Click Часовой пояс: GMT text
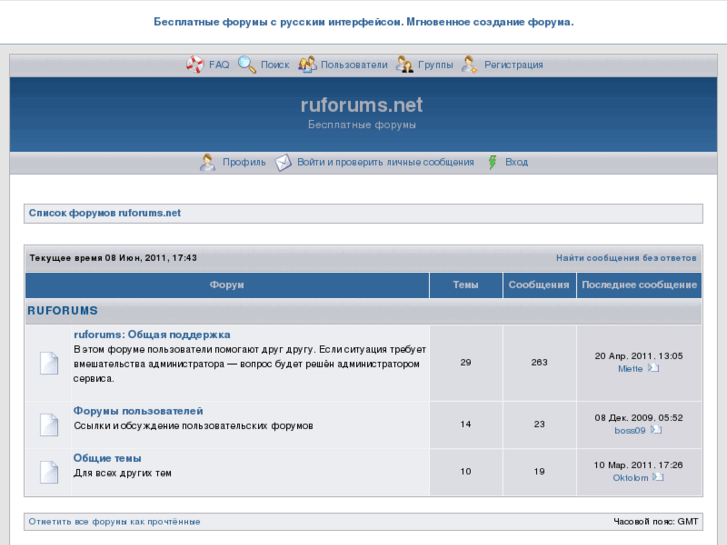Screen dimensions: 727x545 point(656,521)
